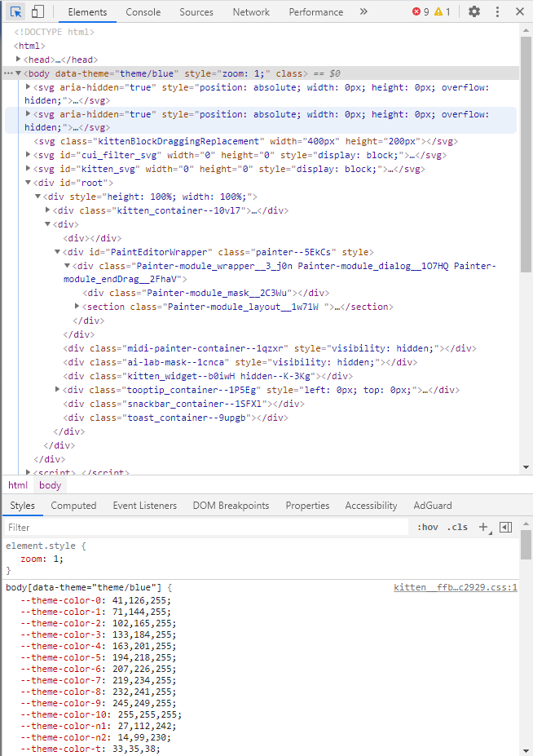This screenshot has width=533, height=756.
Task: Open the Event Listeners pane tab
Action: 145,506
